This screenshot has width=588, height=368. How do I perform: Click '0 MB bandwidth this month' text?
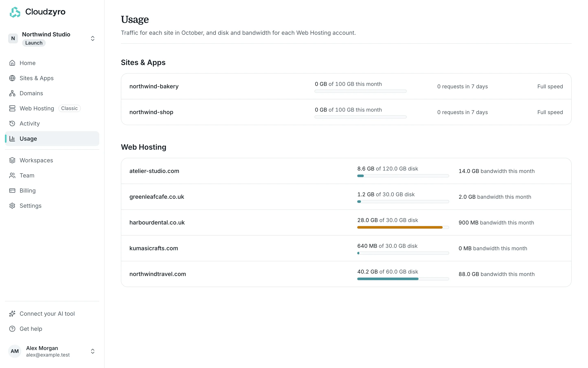click(493, 248)
